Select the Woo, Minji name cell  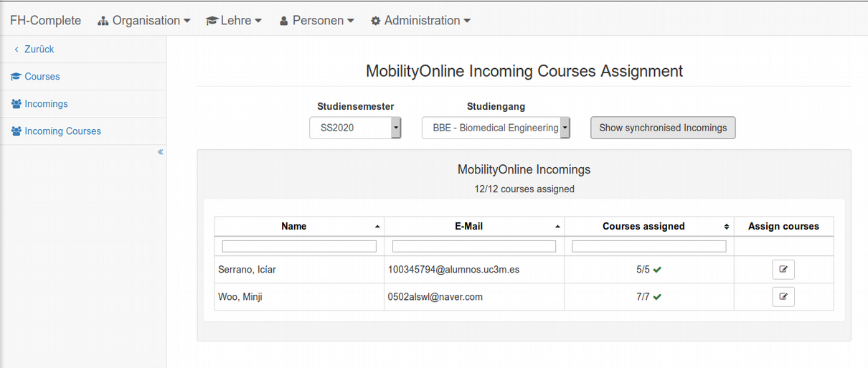(x=299, y=296)
